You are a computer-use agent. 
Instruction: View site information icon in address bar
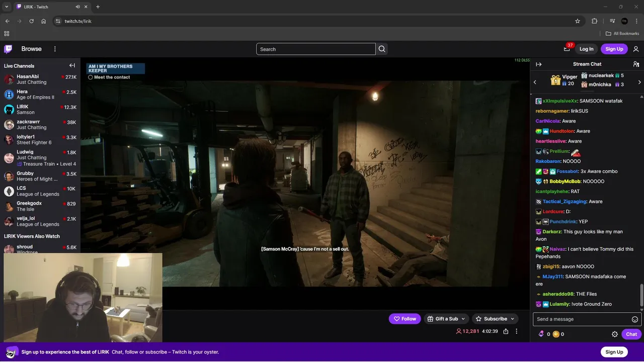tap(58, 21)
